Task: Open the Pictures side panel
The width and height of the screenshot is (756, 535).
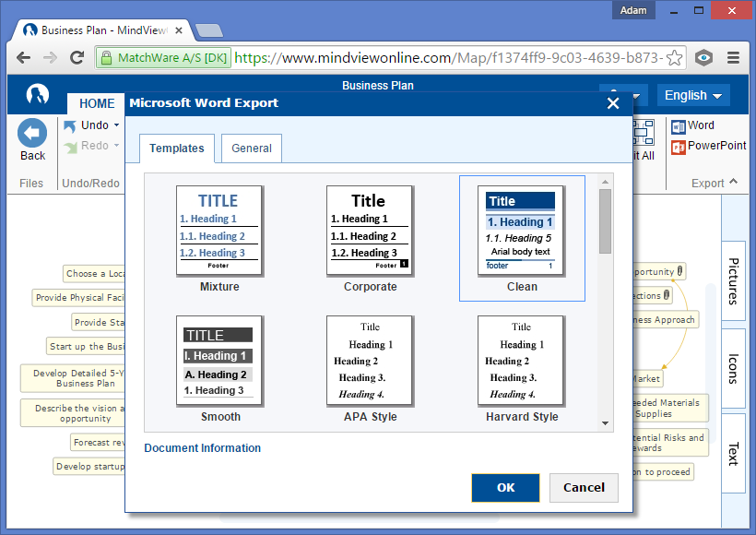Action: 733,280
